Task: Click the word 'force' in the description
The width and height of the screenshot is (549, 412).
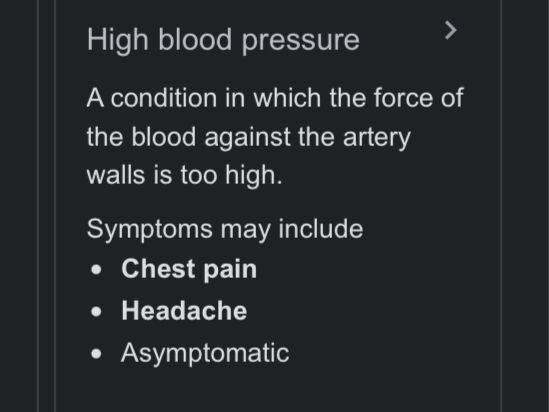Action: 403,98
